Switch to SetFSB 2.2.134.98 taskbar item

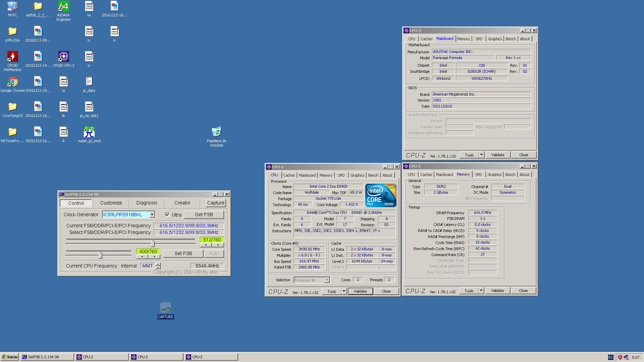pos(47,357)
